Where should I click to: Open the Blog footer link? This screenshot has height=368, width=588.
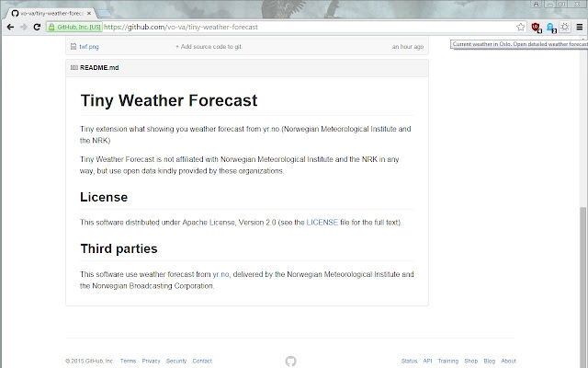click(490, 361)
